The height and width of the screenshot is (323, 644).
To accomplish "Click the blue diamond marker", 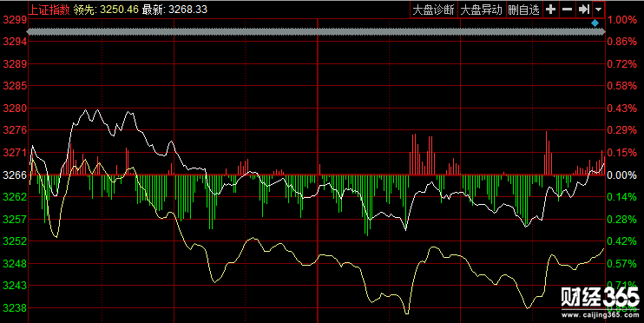I will click(x=595, y=23).
